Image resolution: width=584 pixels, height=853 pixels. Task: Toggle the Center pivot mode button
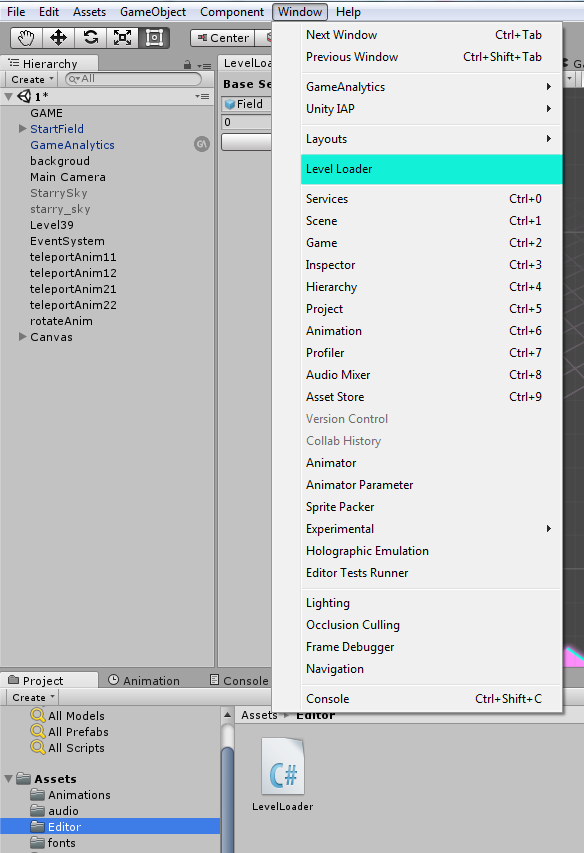click(x=223, y=38)
